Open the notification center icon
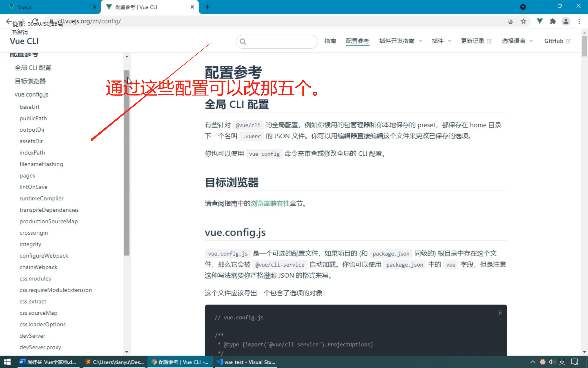588x368 pixels. (x=575, y=362)
